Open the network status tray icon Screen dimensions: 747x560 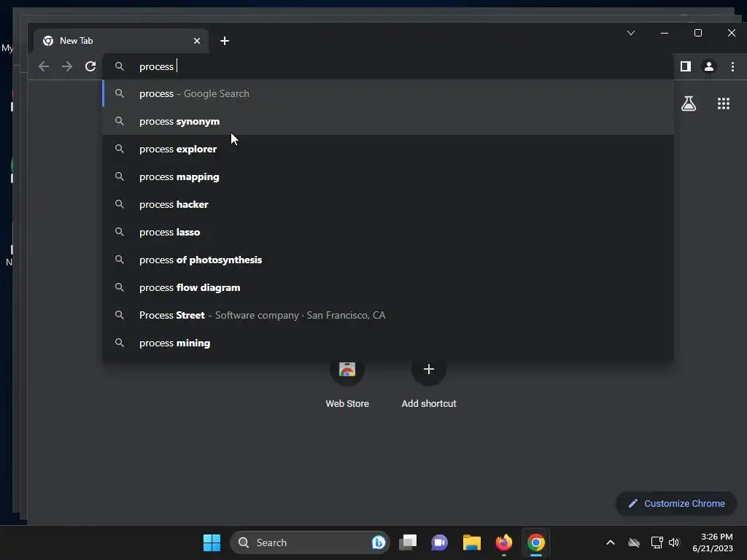click(657, 542)
